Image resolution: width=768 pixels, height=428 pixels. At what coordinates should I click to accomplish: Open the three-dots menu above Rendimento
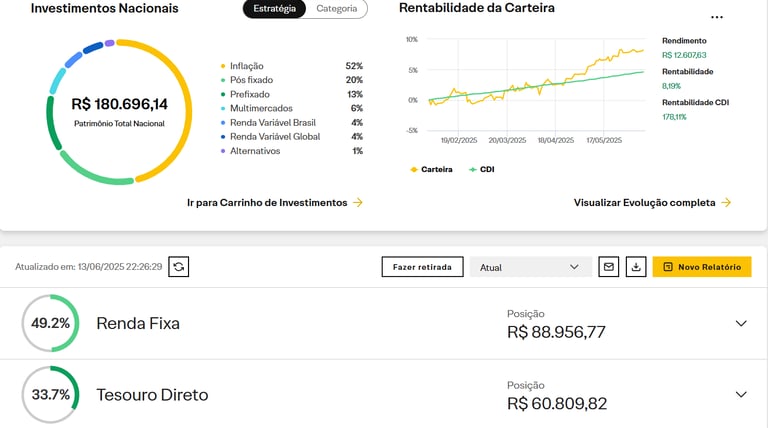pos(716,18)
